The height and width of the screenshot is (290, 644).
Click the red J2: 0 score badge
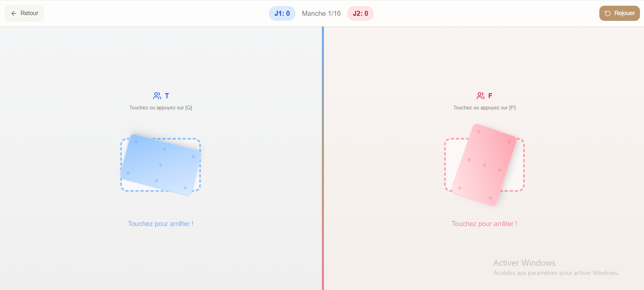(360, 13)
